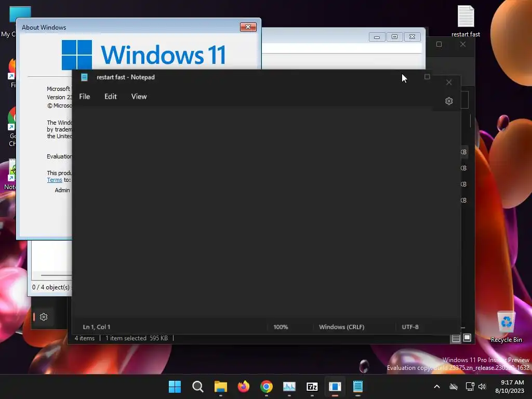532x399 pixels.
Task: Open the File menu in Notepad
Action: 85,96
